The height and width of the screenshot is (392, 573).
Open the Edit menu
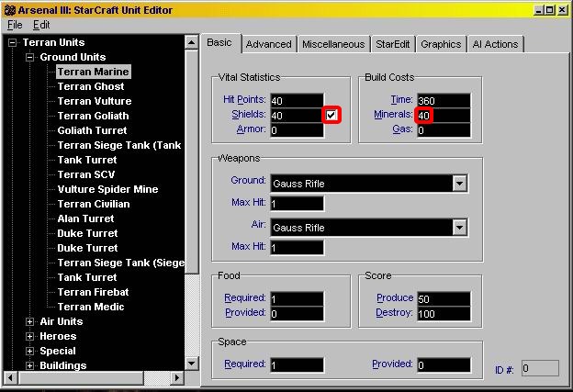(41, 25)
